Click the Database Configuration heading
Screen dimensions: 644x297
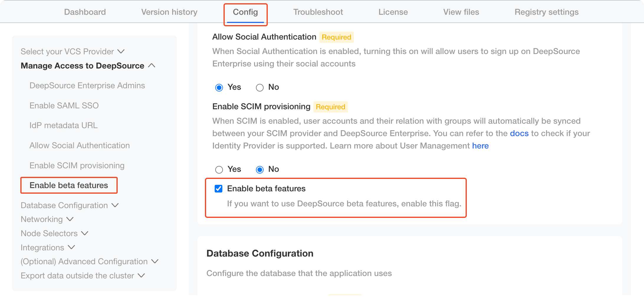[260, 253]
